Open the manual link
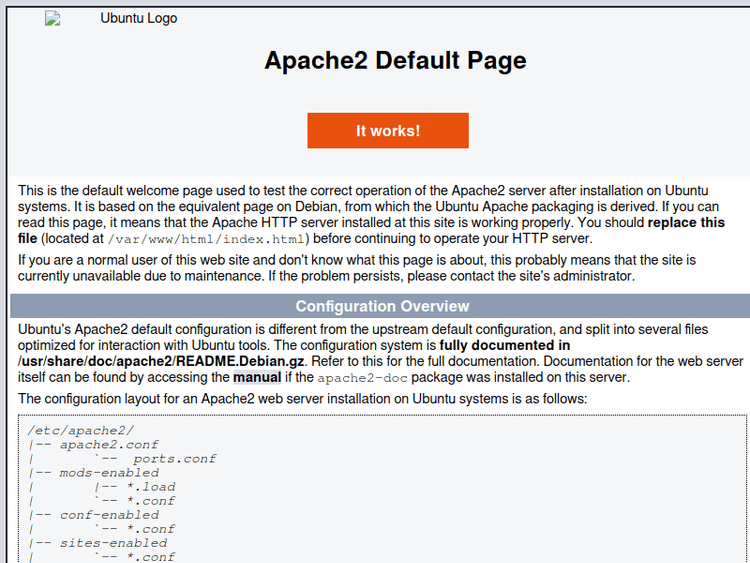750x563 pixels. (257, 378)
